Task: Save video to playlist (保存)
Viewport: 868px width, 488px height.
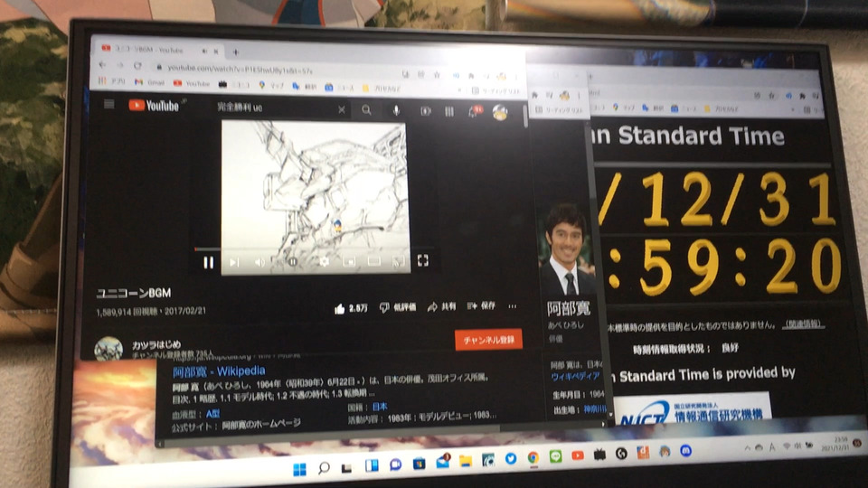Action: [481, 305]
